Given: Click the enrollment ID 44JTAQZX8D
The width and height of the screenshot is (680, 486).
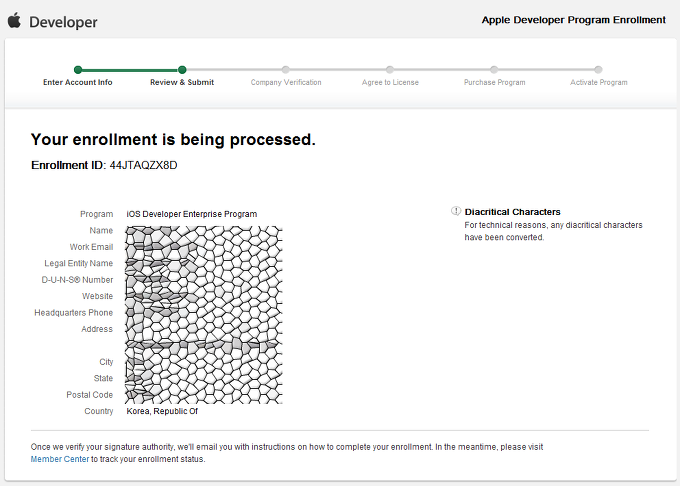Looking at the screenshot, I should tap(144, 165).
